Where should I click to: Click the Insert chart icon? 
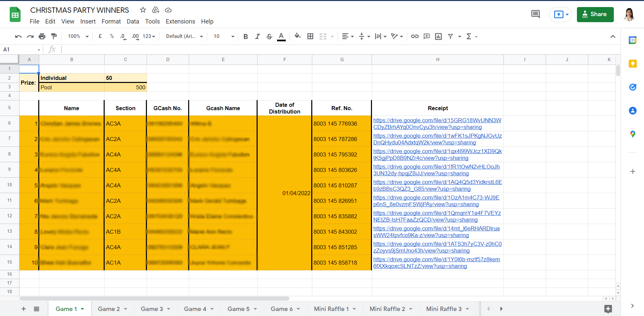(x=438, y=36)
